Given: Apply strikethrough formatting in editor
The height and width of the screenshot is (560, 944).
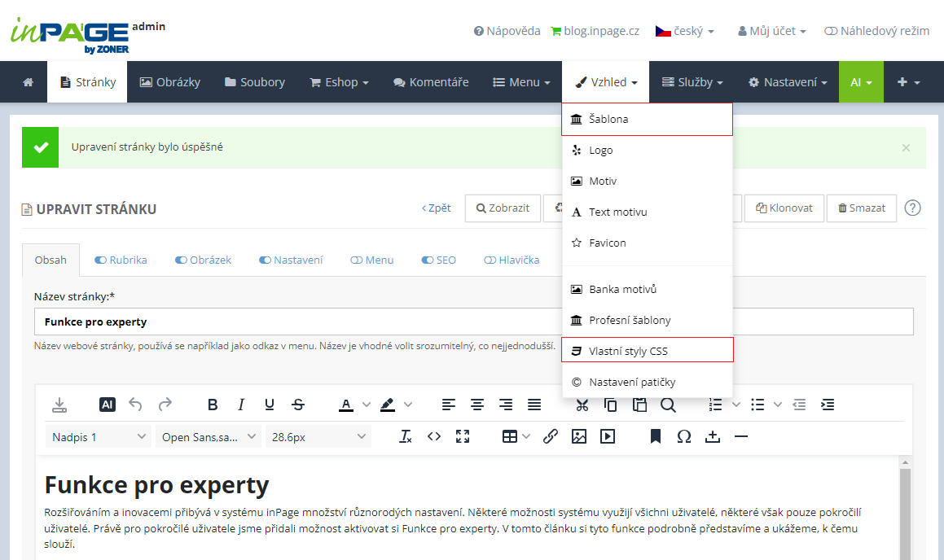Looking at the screenshot, I should point(298,405).
